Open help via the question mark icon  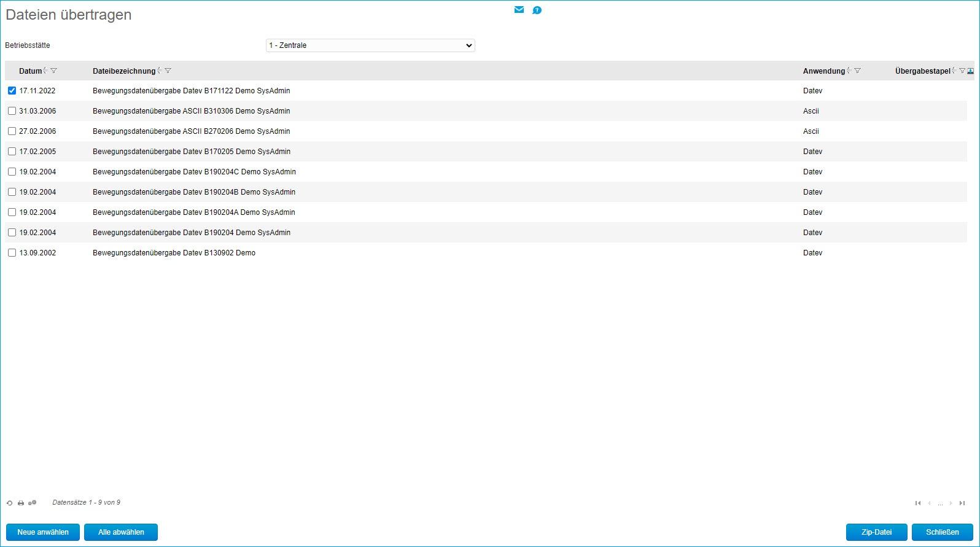[x=537, y=10]
